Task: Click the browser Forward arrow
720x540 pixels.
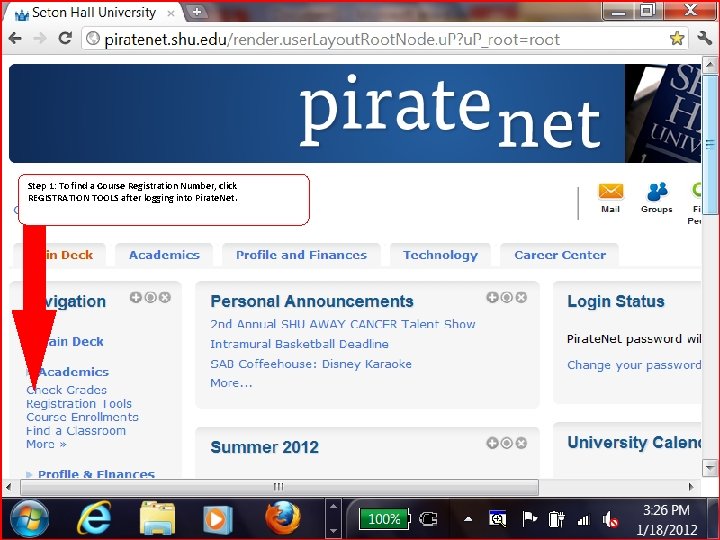Action: pos(40,38)
